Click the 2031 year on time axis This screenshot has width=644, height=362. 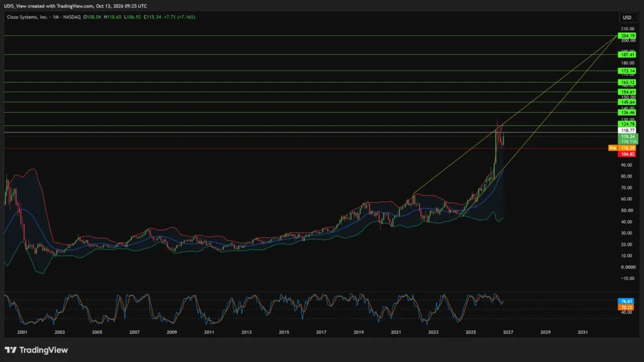pyautogui.click(x=582, y=332)
